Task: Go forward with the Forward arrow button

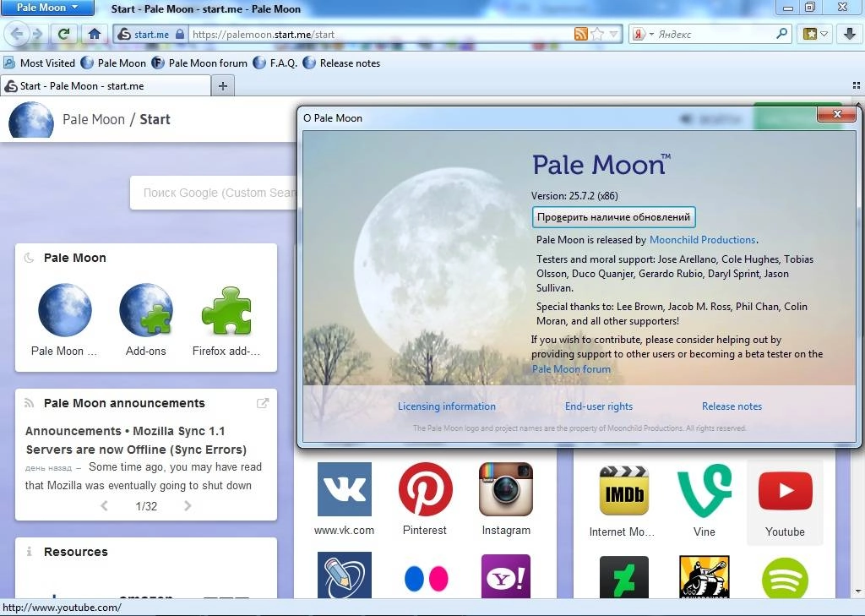Action: 37,34
